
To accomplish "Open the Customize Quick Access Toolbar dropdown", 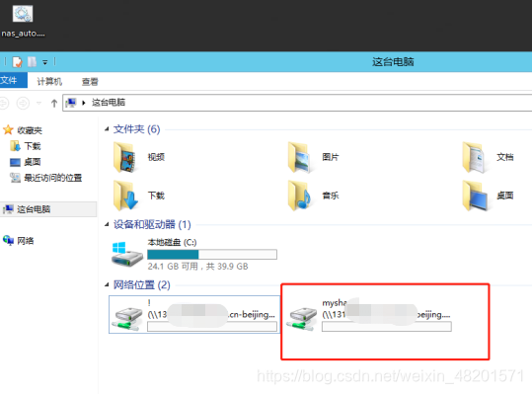I will 45,62.
